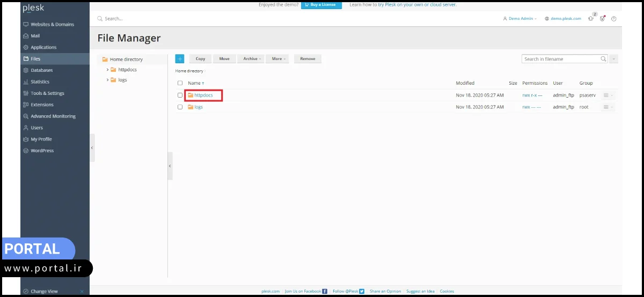This screenshot has height=297, width=644.
Task: Click the blue plus add-file button
Action: (180, 59)
